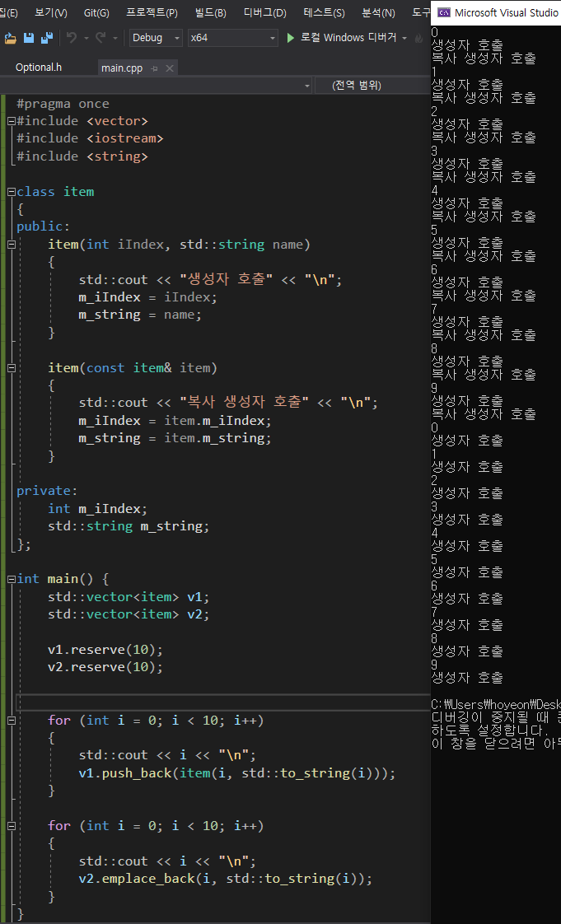Open the 테스트(S) menu
561x924 pixels.
[324, 12]
